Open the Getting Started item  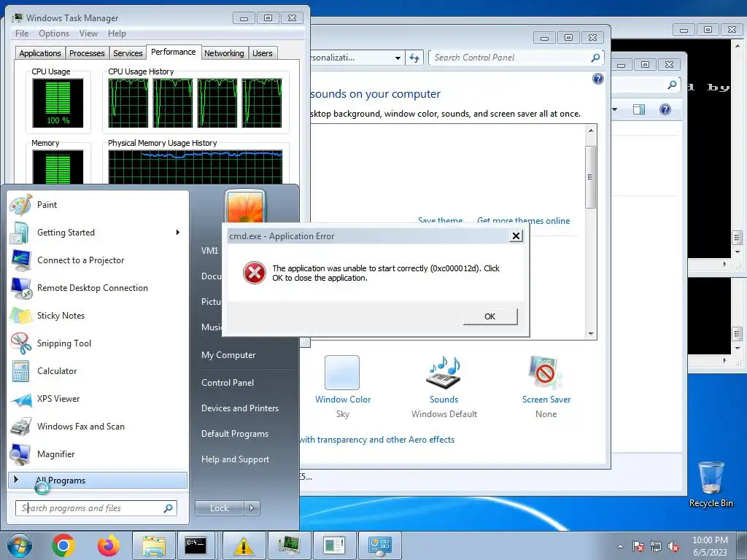(98, 233)
